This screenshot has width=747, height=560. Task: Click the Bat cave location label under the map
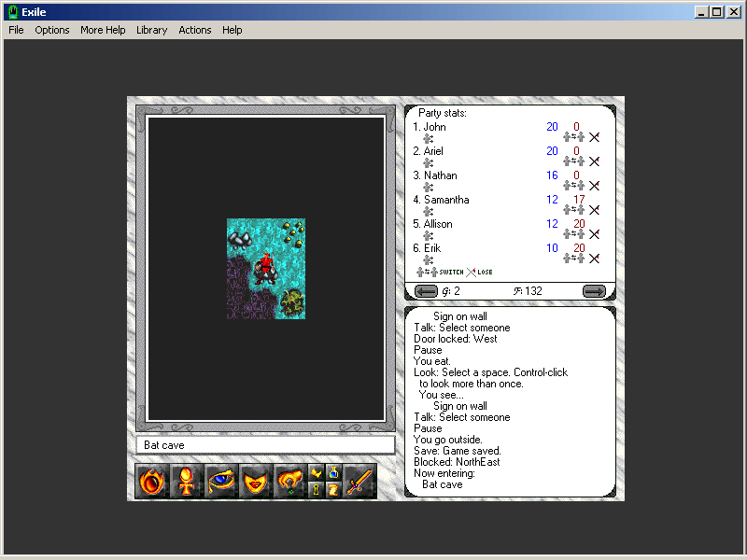(x=265, y=445)
